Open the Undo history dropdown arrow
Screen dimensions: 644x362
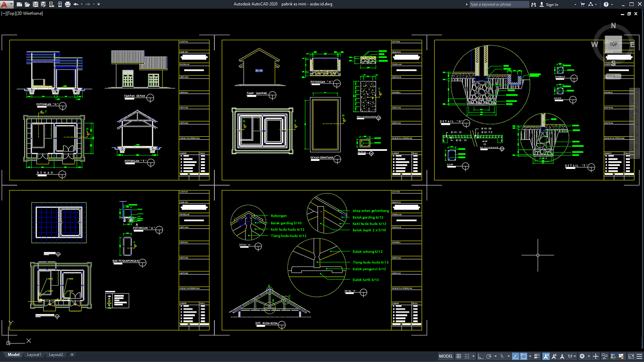(82, 4)
